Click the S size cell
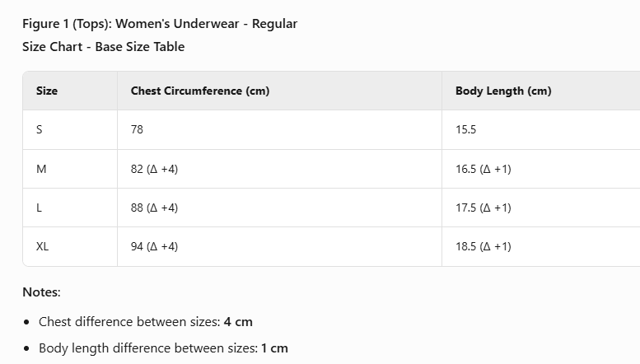The image size is (640, 364). pyautogui.click(x=40, y=130)
